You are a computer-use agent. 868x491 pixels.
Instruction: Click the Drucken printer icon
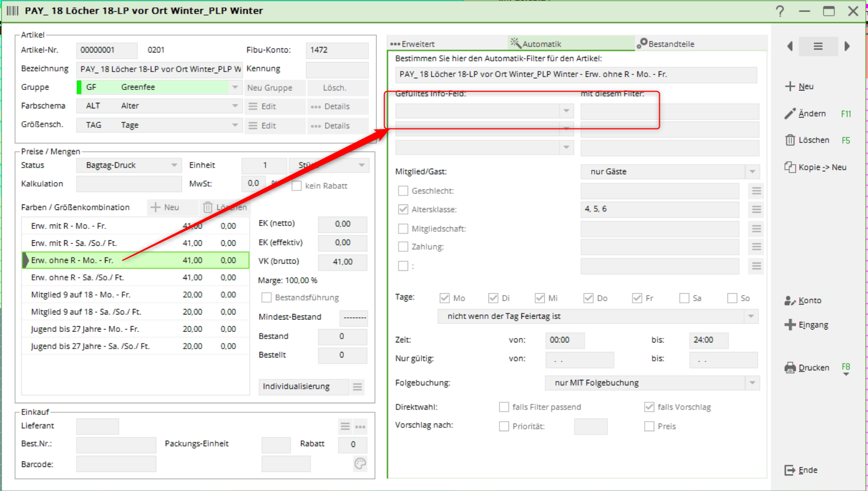click(x=790, y=368)
